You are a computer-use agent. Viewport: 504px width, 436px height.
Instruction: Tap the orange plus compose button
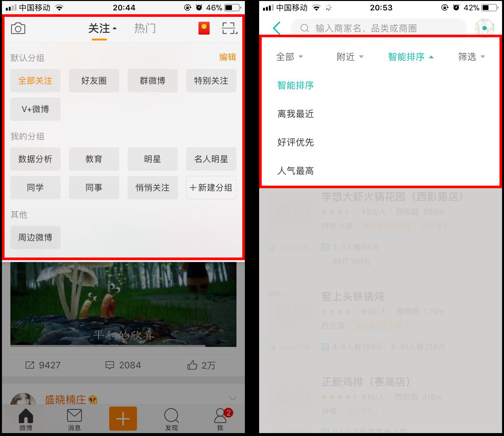[123, 419]
